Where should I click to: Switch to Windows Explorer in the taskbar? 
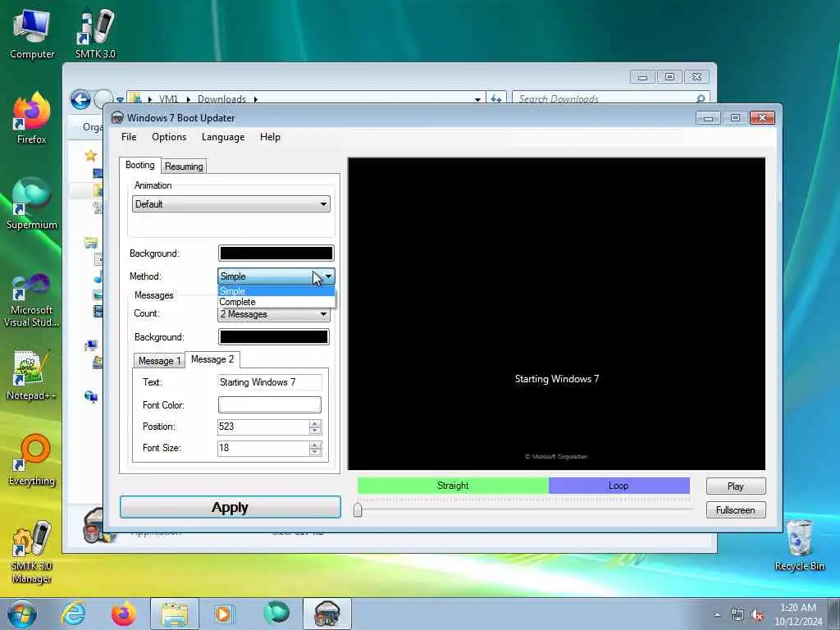pos(174,614)
